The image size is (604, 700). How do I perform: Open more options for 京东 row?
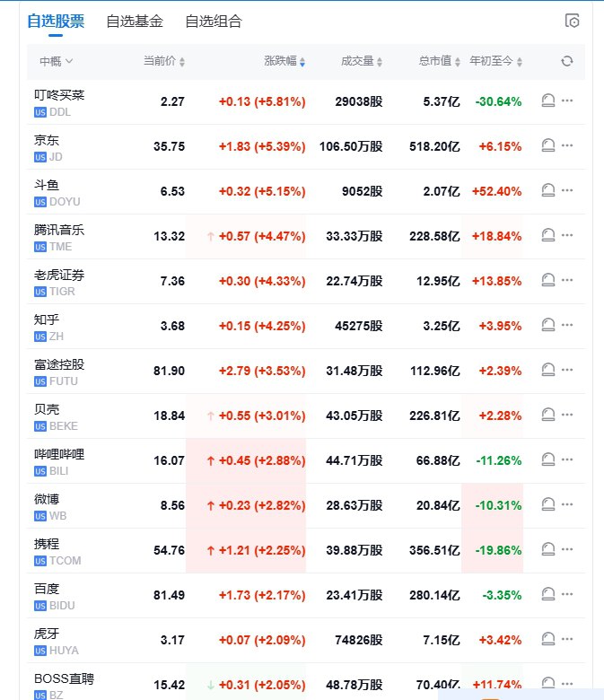[567, 145]
